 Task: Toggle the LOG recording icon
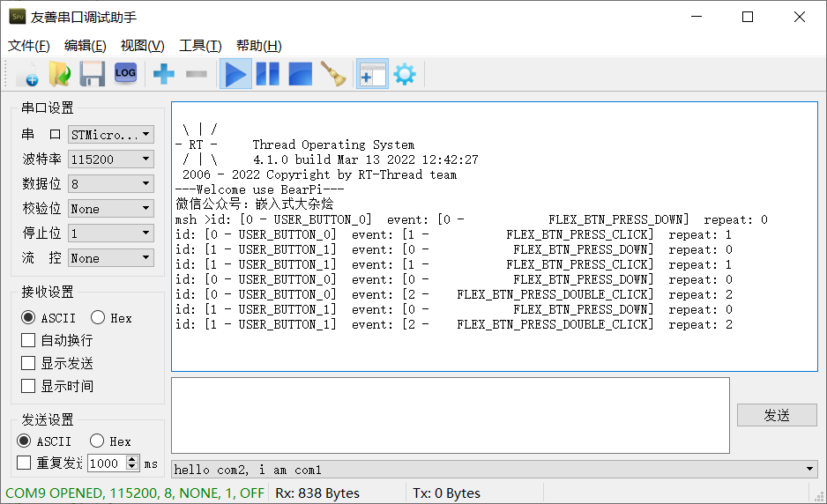pos(125,74)
